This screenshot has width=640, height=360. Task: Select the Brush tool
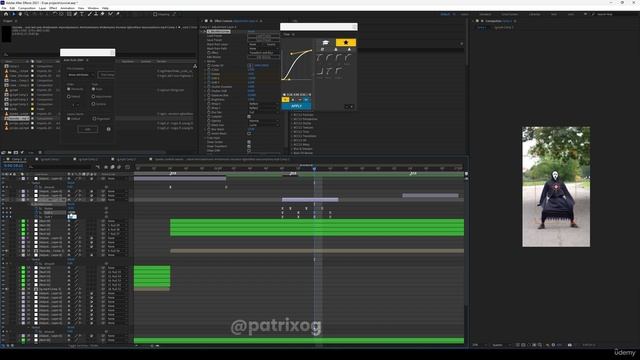89,14
